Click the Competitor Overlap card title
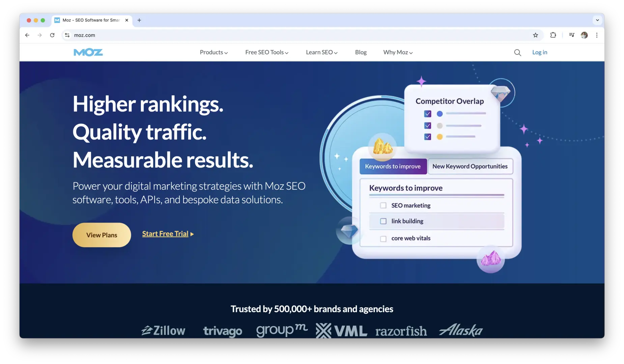The width and height of the screenshot is (624, 364). (450, 101)
